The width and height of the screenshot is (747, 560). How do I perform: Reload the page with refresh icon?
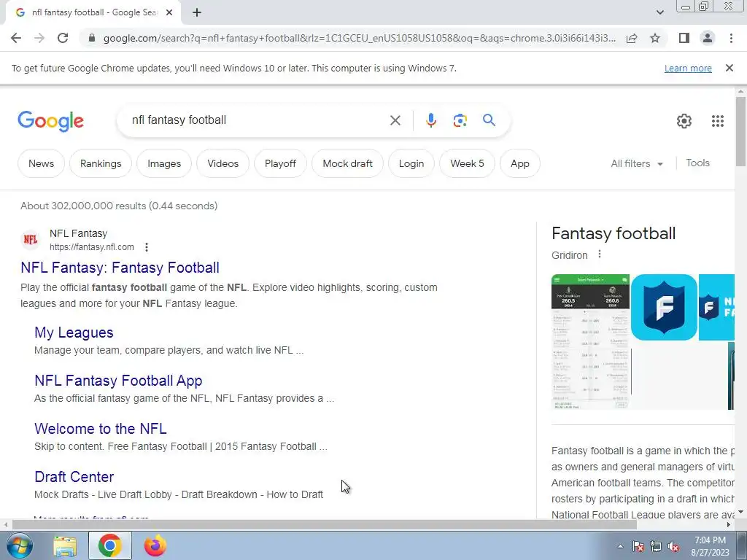[x=63, y=38]
